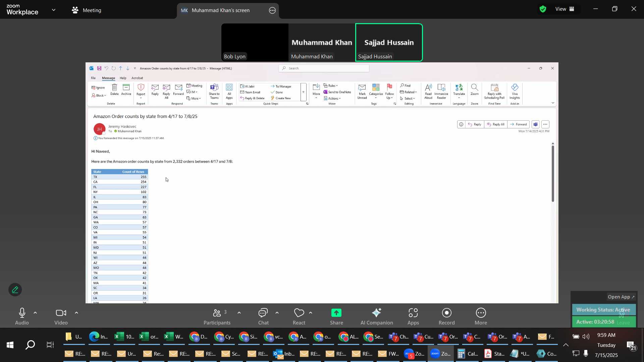This screenshot has width=644, height=362.
Task: Toggle Zoom Participants panel
Action: click(217, 317)
